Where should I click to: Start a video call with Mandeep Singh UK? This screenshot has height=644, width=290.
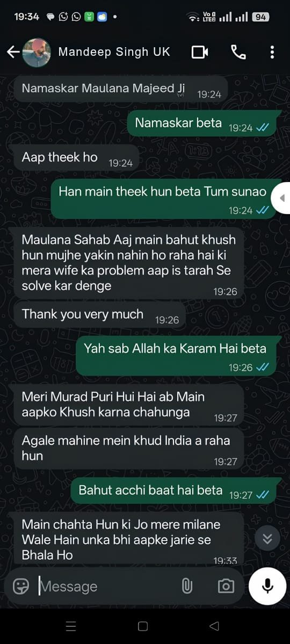[x=200, y=52]
